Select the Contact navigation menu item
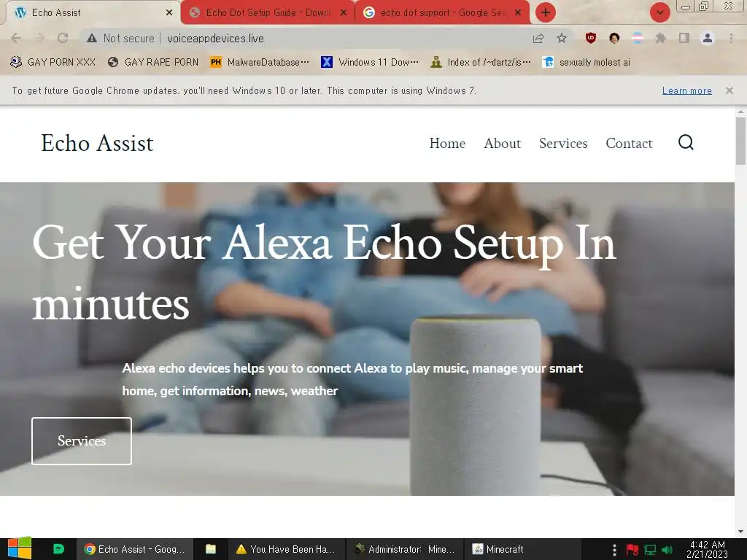The width and height of the screenshot is (747, 560). tap(629, 144)
